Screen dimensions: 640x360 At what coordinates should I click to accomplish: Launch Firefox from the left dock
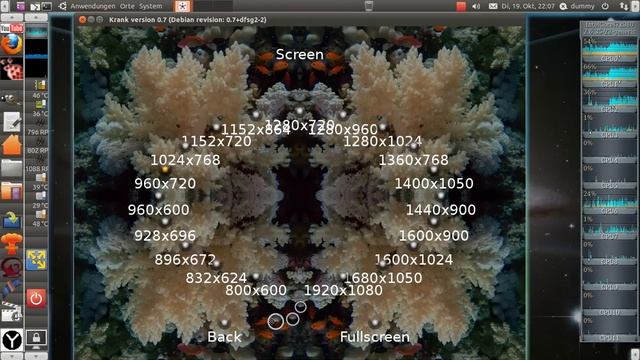[11, 44]
